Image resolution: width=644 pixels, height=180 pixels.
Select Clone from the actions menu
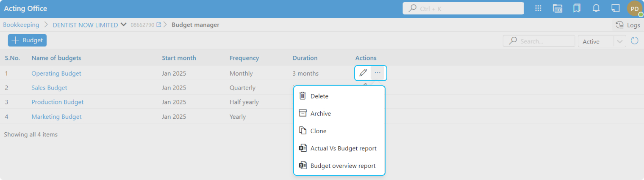(318, 131)
